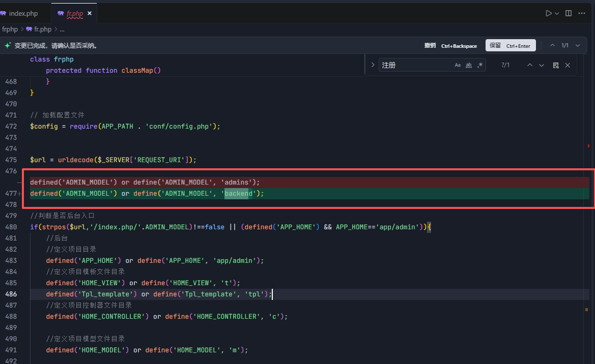
Task: Click sticky line protected function classMap()
Action: (103, 71)
